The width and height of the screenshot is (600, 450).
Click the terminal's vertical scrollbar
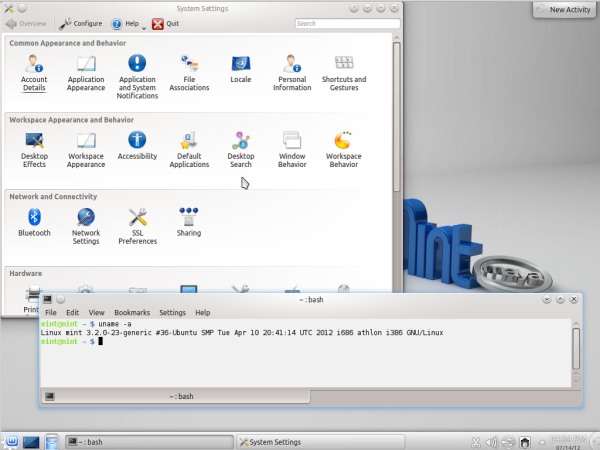click(576, 350)
